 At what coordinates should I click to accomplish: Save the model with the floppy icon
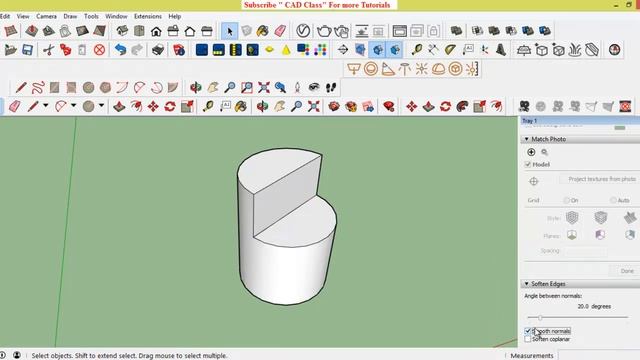point(27,50)
